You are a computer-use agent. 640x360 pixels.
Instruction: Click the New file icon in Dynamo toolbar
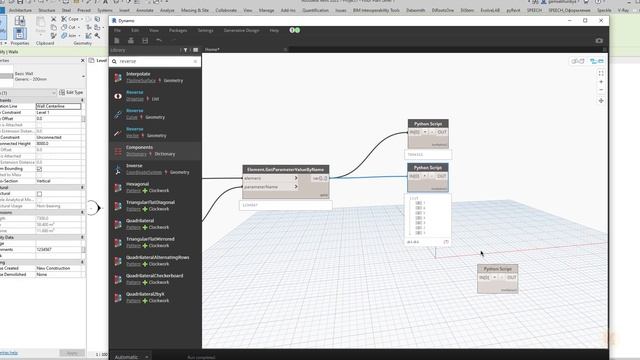117,40
